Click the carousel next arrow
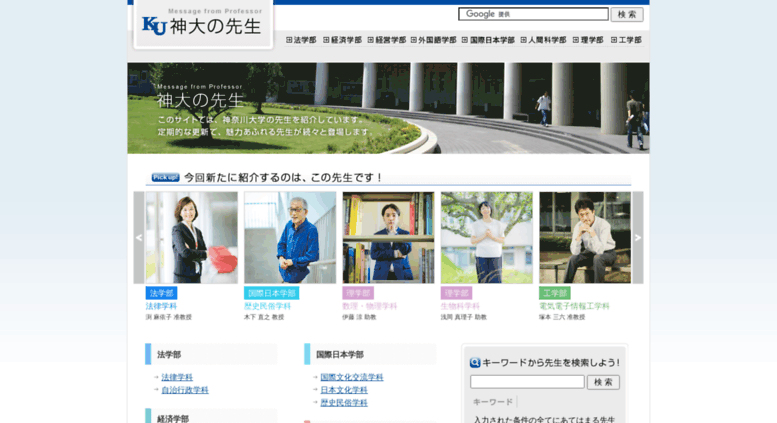The image size is (777, 423). [638, 238]
